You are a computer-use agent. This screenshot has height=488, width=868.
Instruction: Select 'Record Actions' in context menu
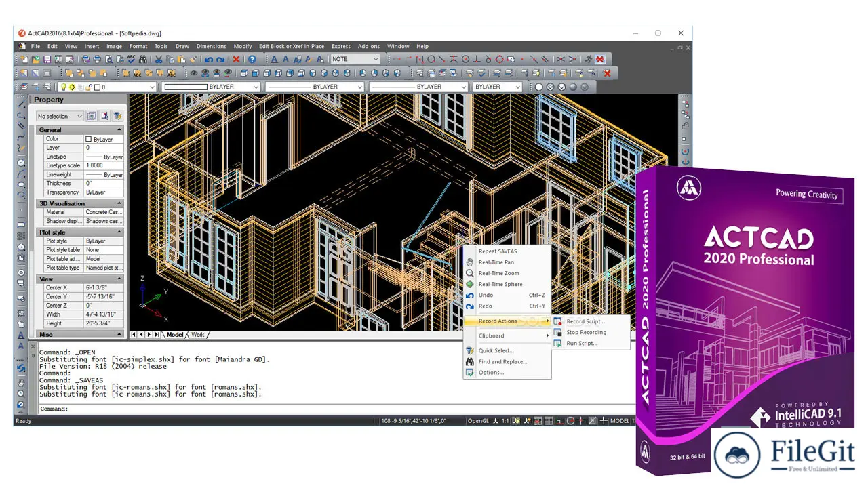507,321
